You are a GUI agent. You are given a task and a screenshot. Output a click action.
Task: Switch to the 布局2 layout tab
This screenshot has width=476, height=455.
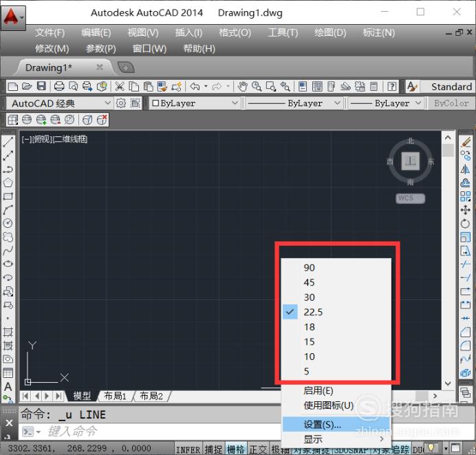(x=151, y=396)
